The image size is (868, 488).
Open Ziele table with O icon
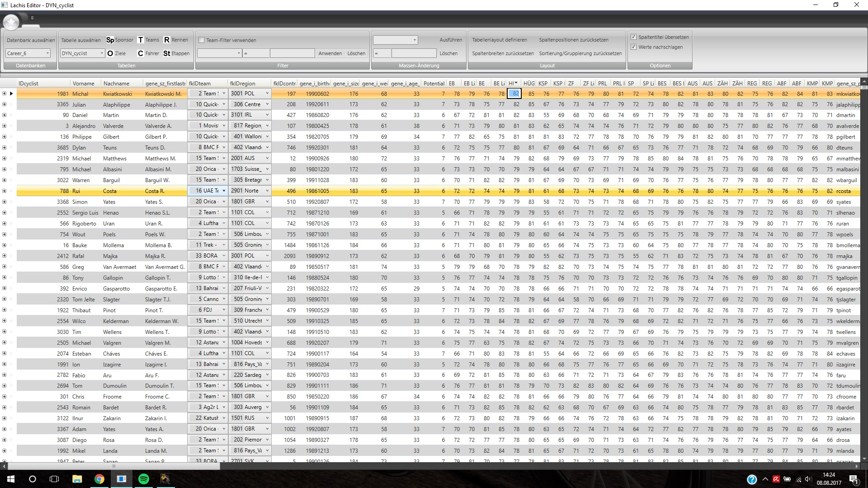pos(110,53)
